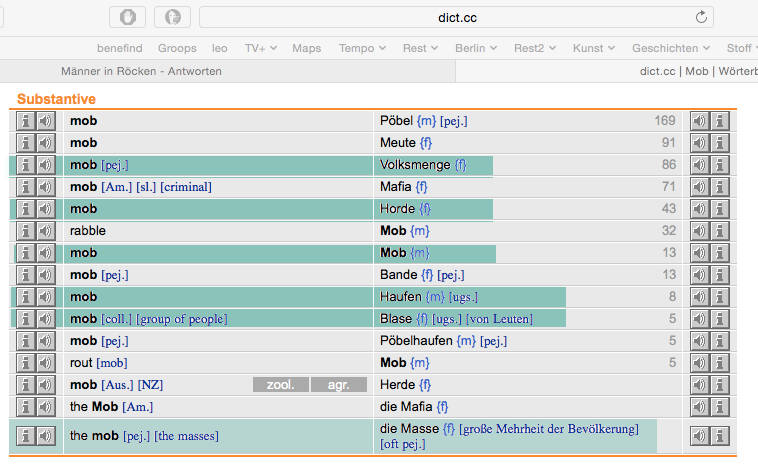Play German audio for 'Meute'
The height and width of the screenshot is (464, 758).
(x=700, y=143)
